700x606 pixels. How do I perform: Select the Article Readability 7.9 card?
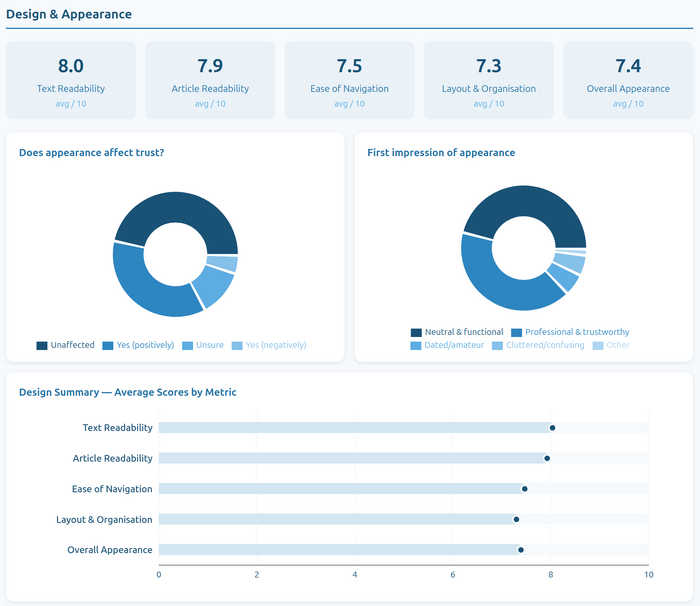[x=210, y=80]
